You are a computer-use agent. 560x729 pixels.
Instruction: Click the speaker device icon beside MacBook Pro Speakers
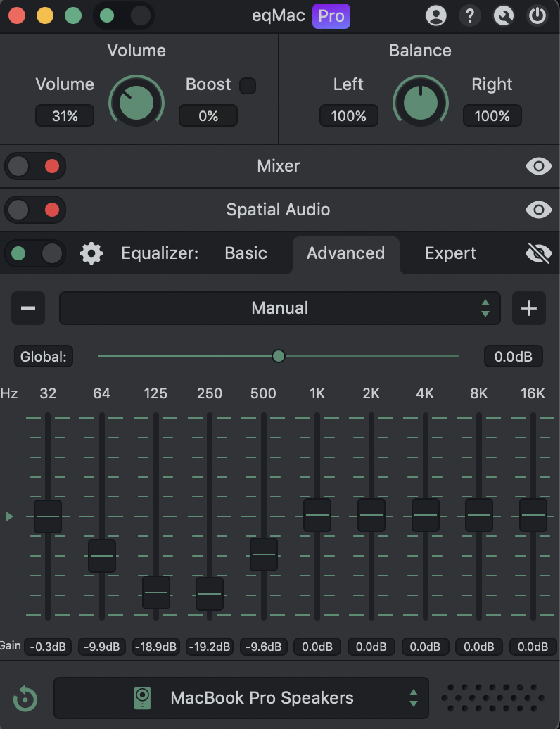142,698
